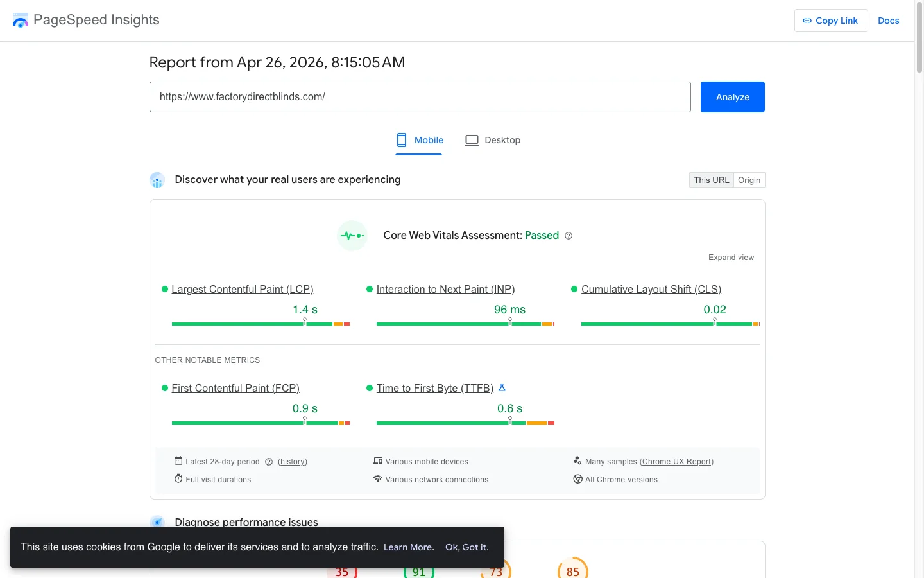
Task: Click the Analyze button
Action: tap(733, 97)
